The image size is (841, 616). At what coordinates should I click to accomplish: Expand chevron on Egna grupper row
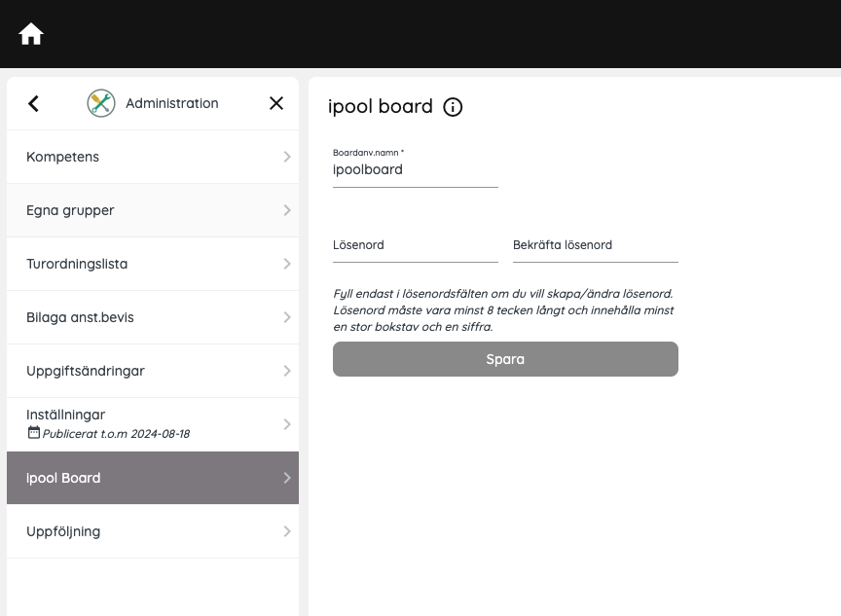pos(287,210)
